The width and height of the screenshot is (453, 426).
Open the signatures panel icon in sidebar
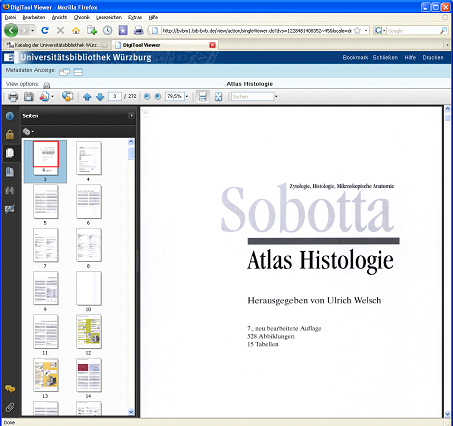click(x=10, y=209)
